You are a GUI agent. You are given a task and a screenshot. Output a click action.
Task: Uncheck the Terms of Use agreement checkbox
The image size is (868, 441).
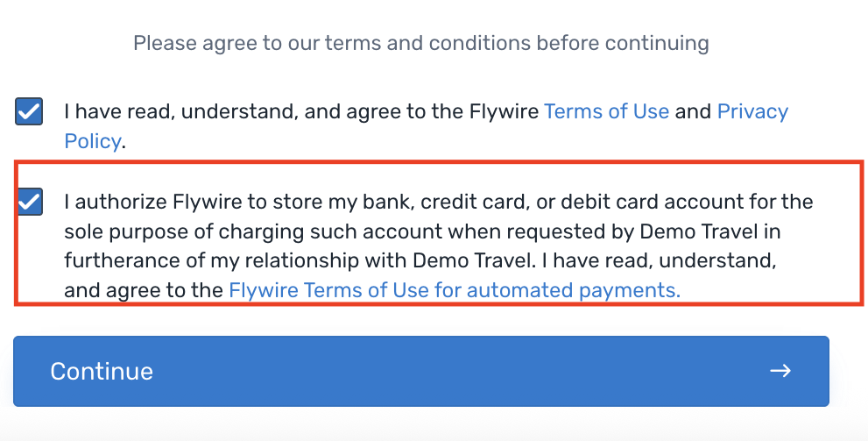pyautogui.click(x=29, y=111)
